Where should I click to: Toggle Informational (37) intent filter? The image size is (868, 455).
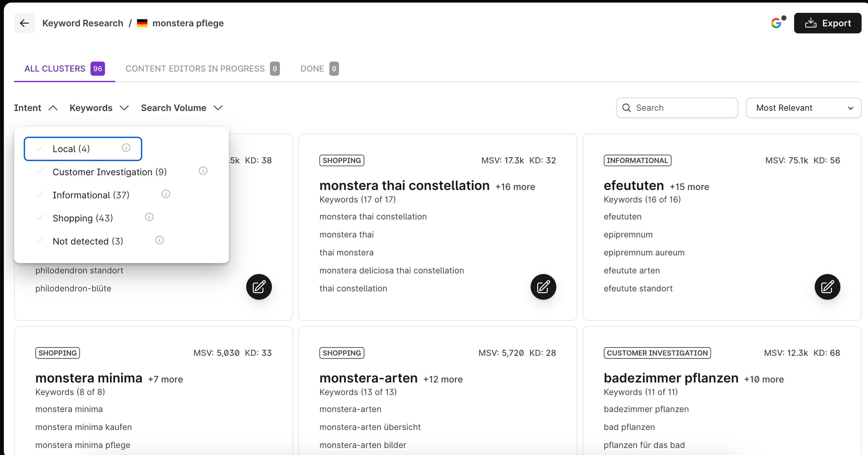click(x=91, y=195)
